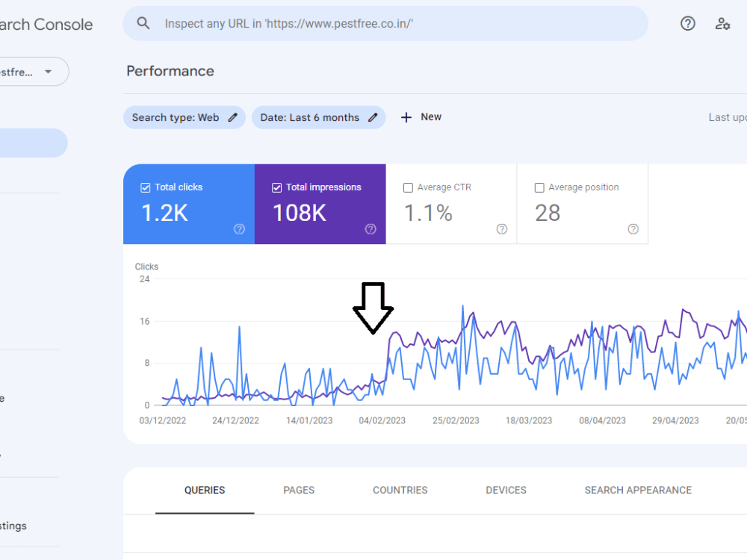Click the 28 average position value

click(548, 213)
